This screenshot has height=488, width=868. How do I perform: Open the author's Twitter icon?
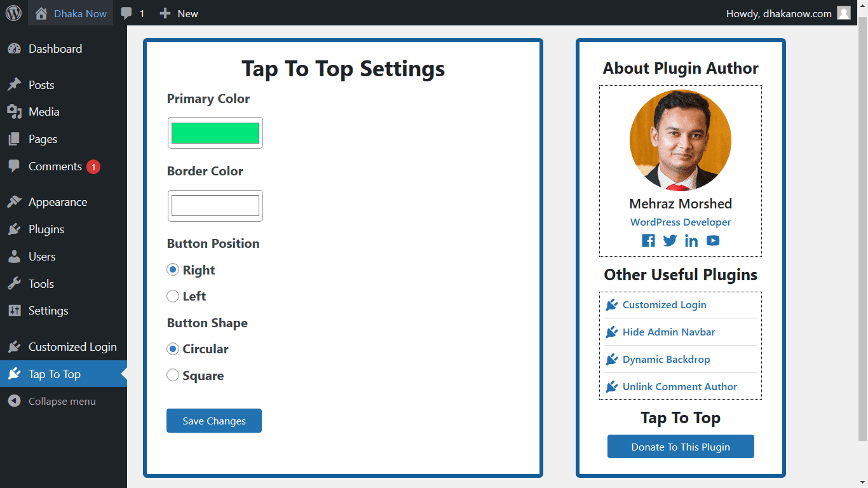(670, 241)
